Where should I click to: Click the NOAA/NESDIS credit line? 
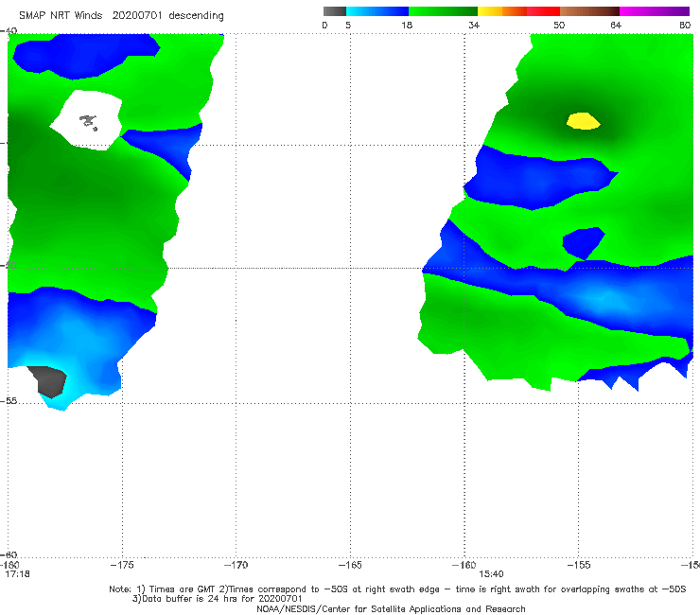(x=391, y=608)
